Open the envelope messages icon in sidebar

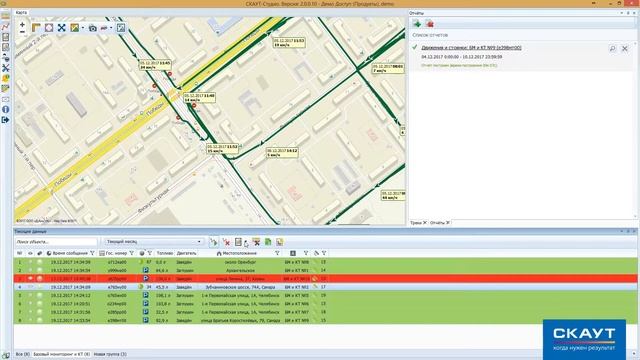pos(5,99)
